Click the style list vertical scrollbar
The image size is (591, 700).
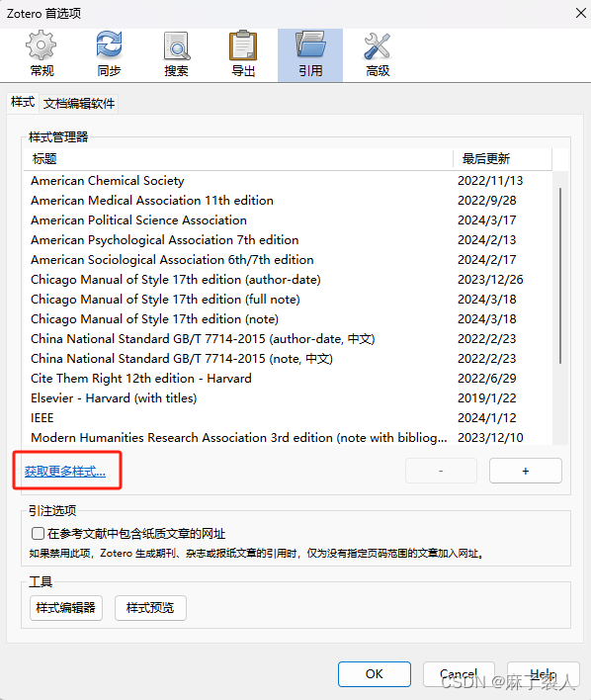(560, 276)
